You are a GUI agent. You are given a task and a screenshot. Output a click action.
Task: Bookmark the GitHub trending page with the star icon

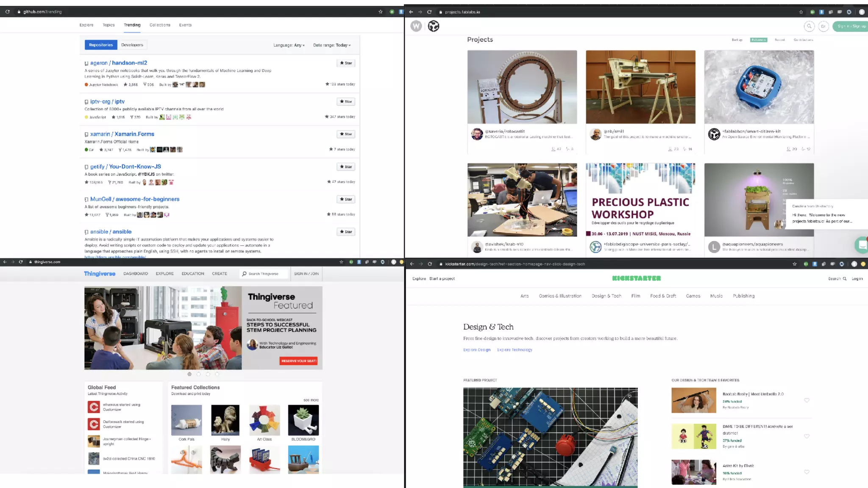(x=380, y=12)
